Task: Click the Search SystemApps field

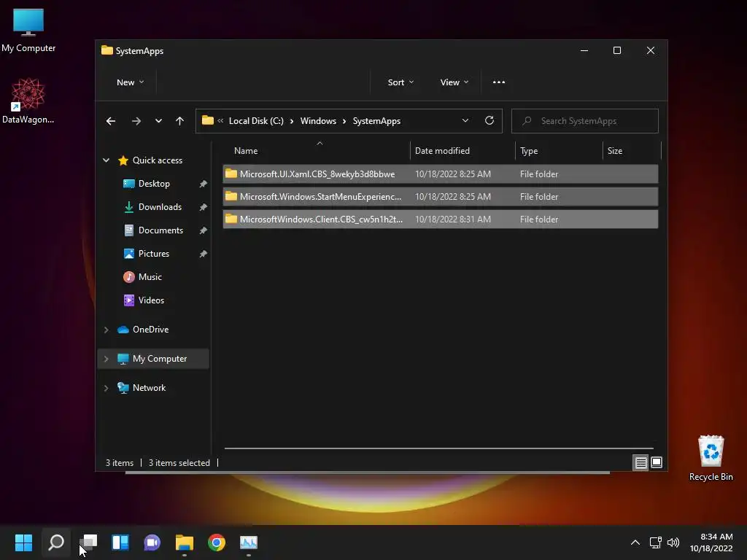Action: (585, 121)
